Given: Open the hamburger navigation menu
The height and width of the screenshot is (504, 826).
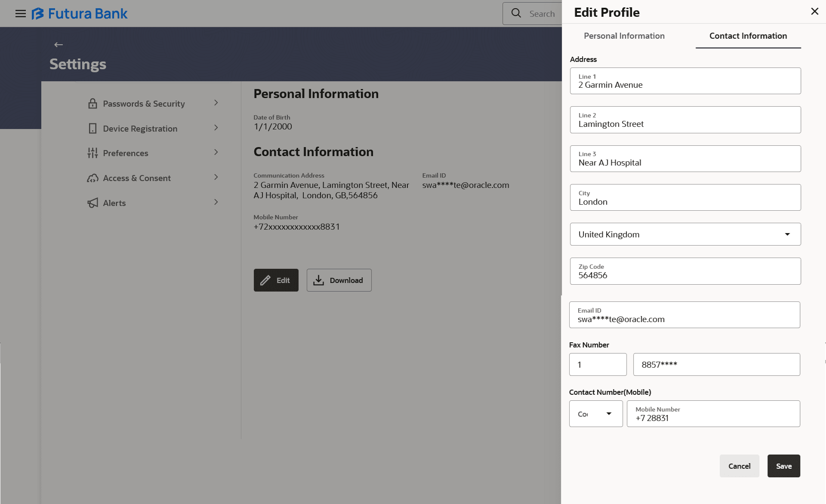Looking at the screenshot, I should point(20,13).
